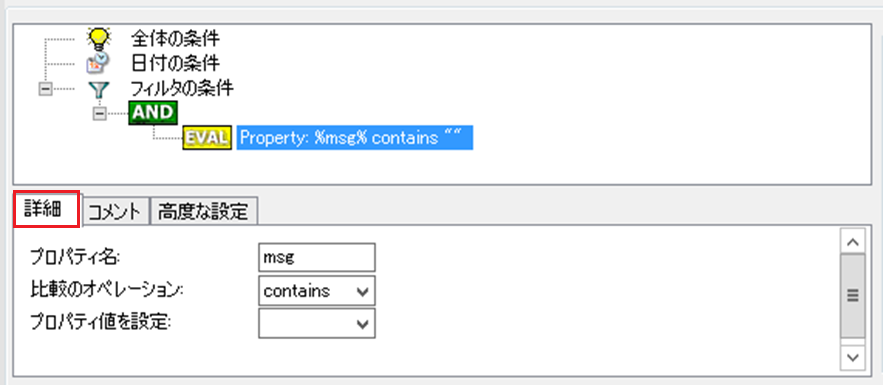
Task: Select the 日付の条件 tree item
Action: (x=175, y=62)
